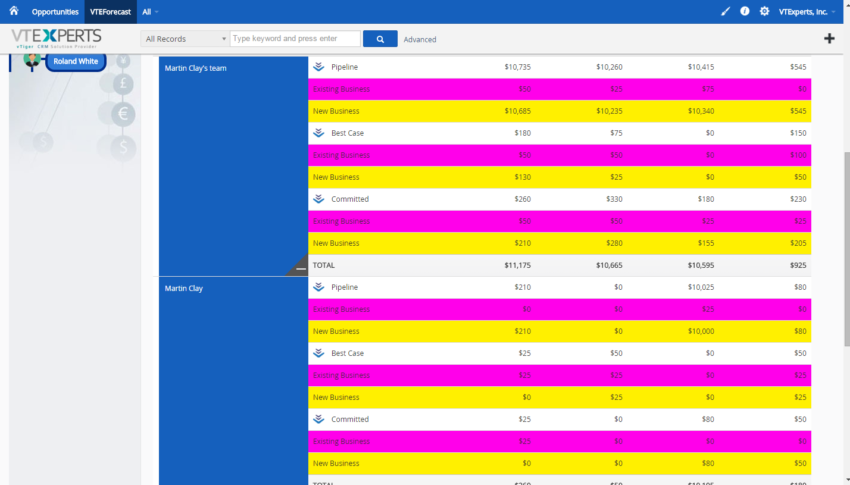The width and height of the screenshot is (850, 485).
Task: Select Roland White user node
Action: pos(76,61)
